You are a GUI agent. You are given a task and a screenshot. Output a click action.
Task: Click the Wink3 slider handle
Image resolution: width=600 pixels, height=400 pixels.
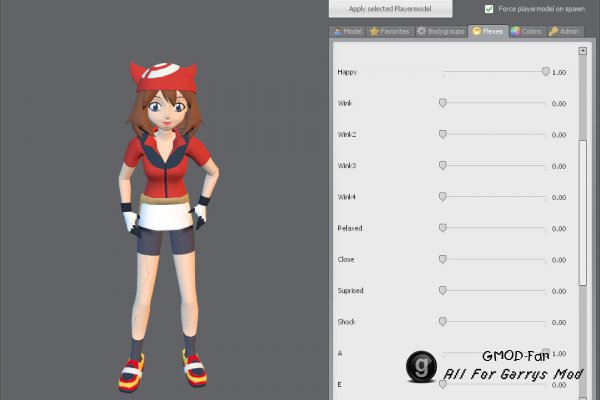pyautogui.click(x=443, y=165)
